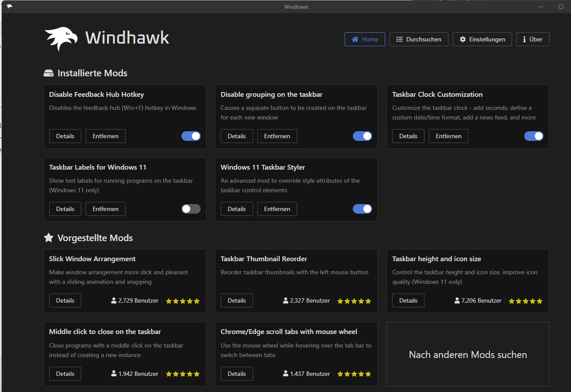Remove Disable grouping on the taskbar mod
This screenshot has height=392, width=571.
click(277, 136)
